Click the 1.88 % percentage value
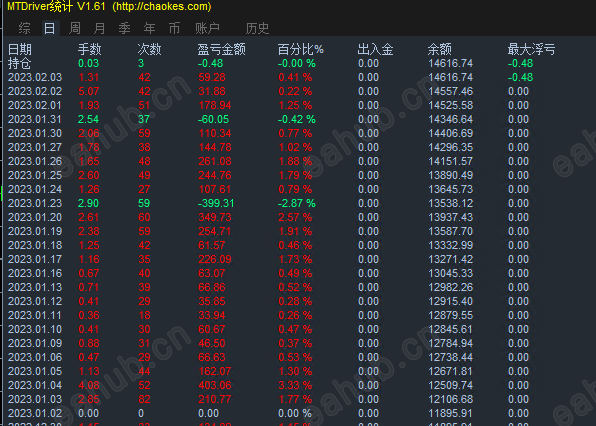 click(x=295, y=162)
